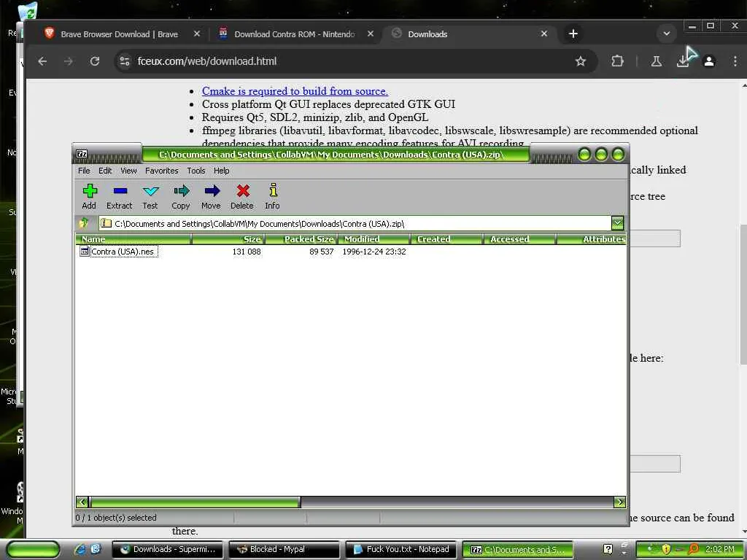
Task: Open the browser tab search chevron
Action: point(667,34)
